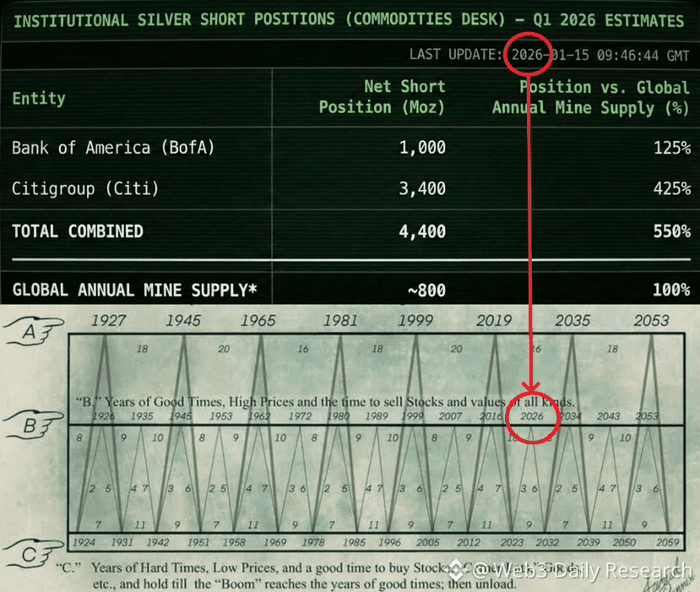
Task: Click the pointing hand icon labeled B
Action: (x=33, y=425)
